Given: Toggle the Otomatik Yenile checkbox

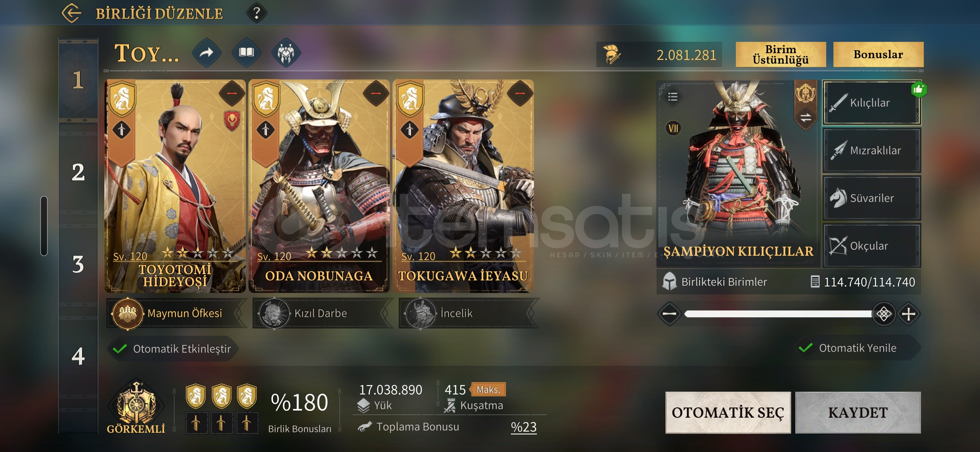Looking at the screenshot, I should pos(805,348).
